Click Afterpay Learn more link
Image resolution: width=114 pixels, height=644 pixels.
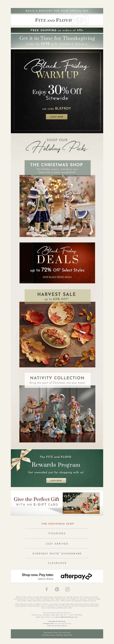point(45,579)
